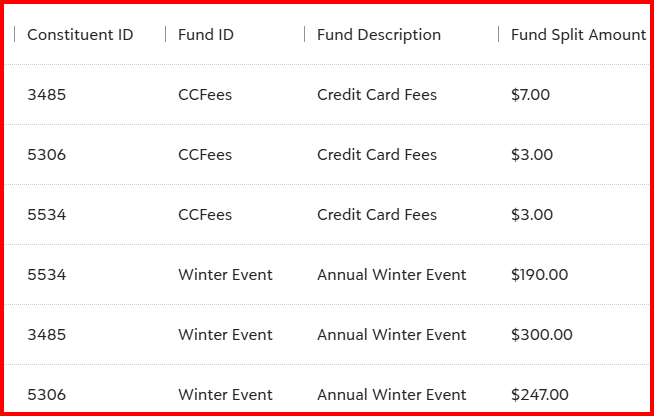Image resolution: width=654 pixels, height=416 pixels.
Task: Select Constituent ID 3485 in Credit Card Fees row
Action: click(x=47, y=95)
